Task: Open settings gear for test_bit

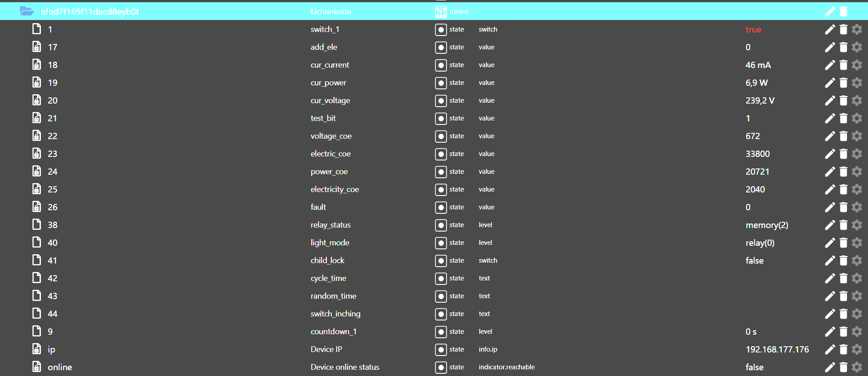Action: click(x=857, y=118)
